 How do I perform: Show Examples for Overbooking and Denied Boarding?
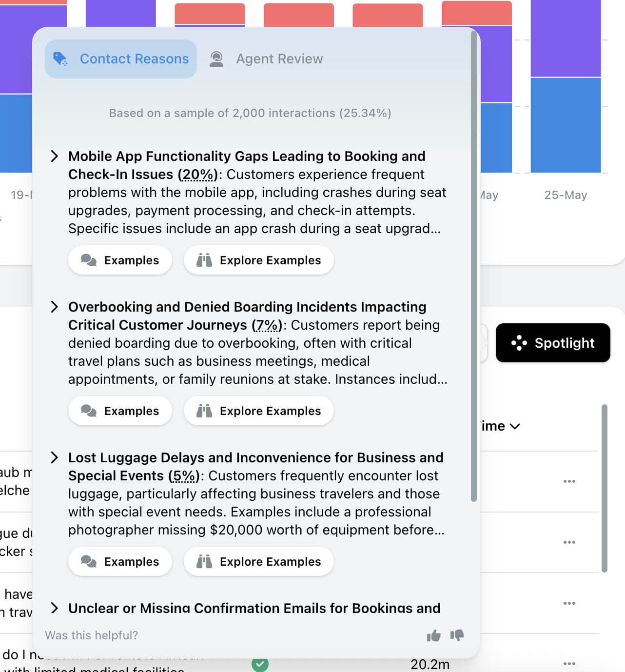click(120, 411)
